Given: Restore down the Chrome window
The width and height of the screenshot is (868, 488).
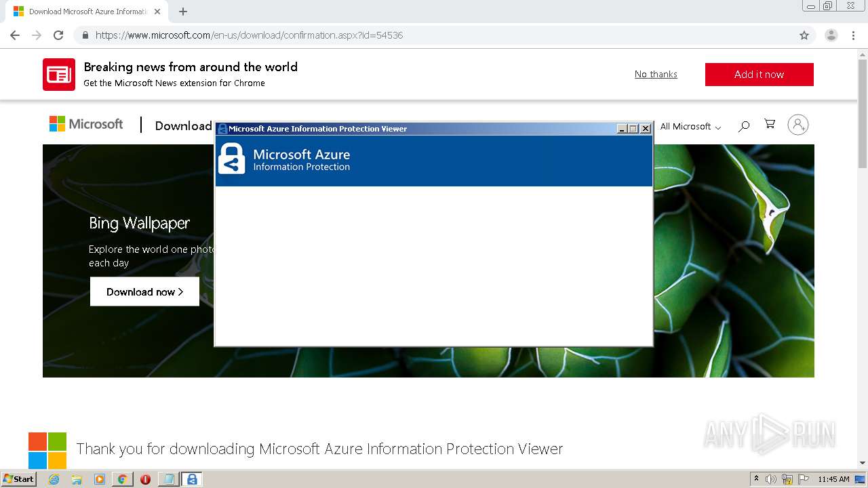Looking at the screenshot, I should click(x=827, y=6).
